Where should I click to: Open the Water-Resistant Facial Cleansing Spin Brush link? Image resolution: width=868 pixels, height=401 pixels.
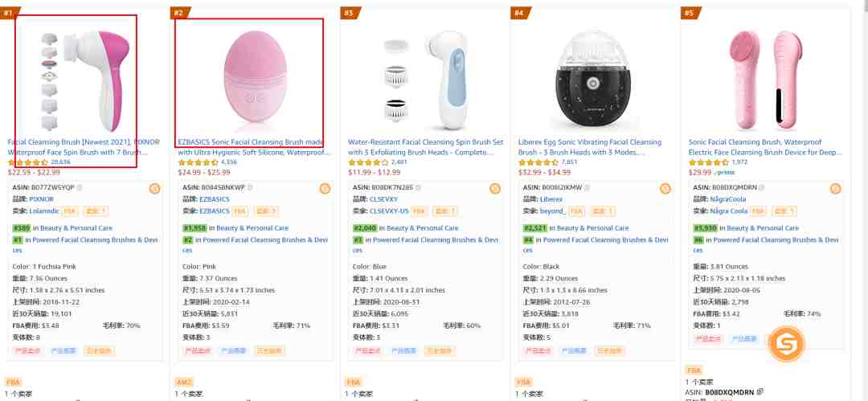426,147
